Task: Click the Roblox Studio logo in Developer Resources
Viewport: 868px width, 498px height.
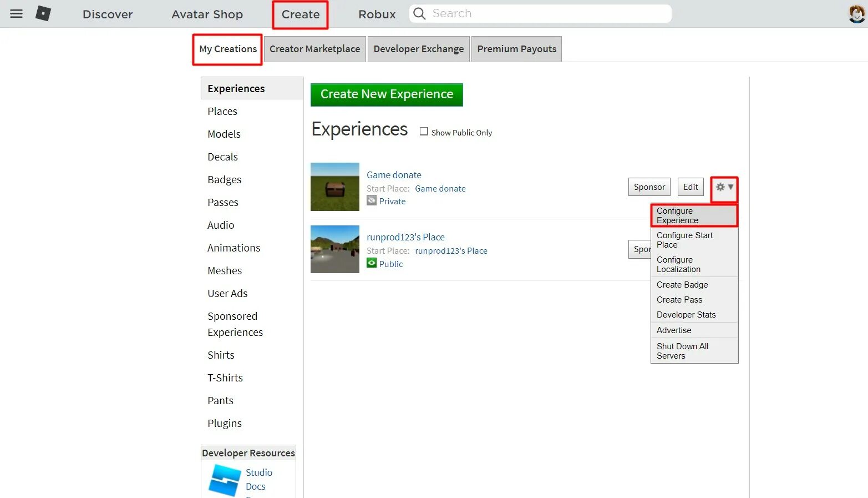Action: coord(225,480)
